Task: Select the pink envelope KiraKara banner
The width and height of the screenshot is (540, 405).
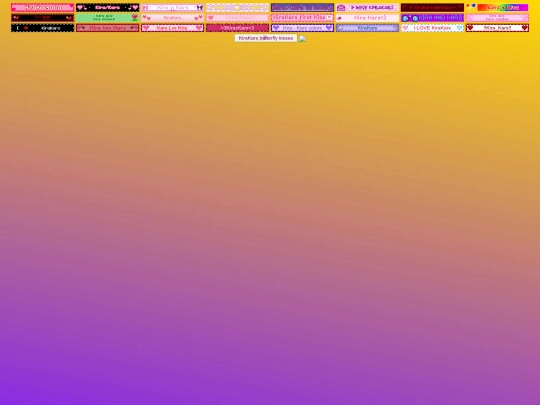Action: tap(367, 8)
